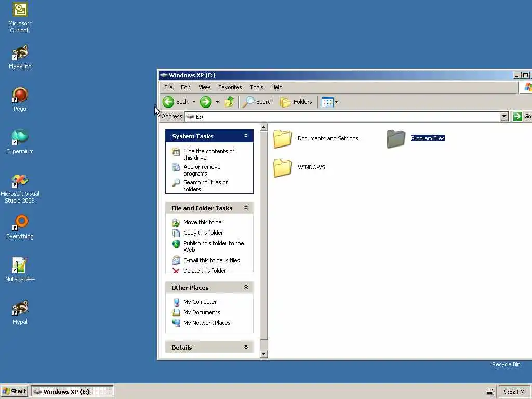Open My Documents in Other Places
The height and width of the screenshot is (399, 532).
point(202,312)
